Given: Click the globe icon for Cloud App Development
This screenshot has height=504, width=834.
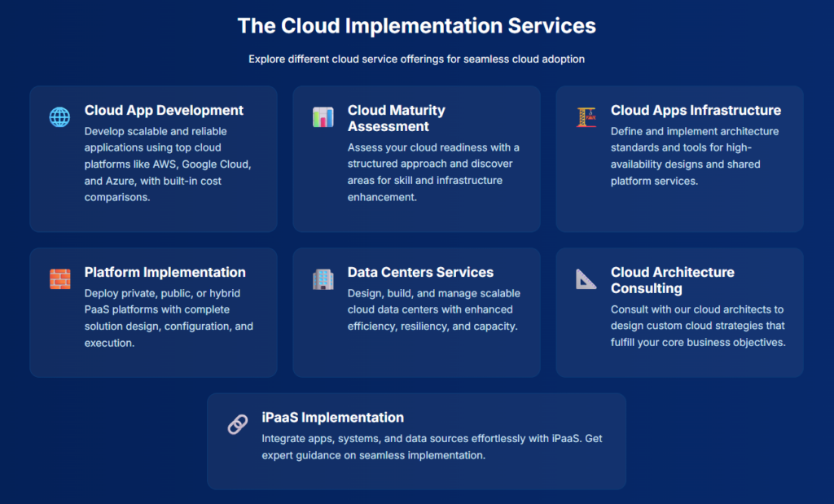Looking at the screenshot, I should 59,117.
